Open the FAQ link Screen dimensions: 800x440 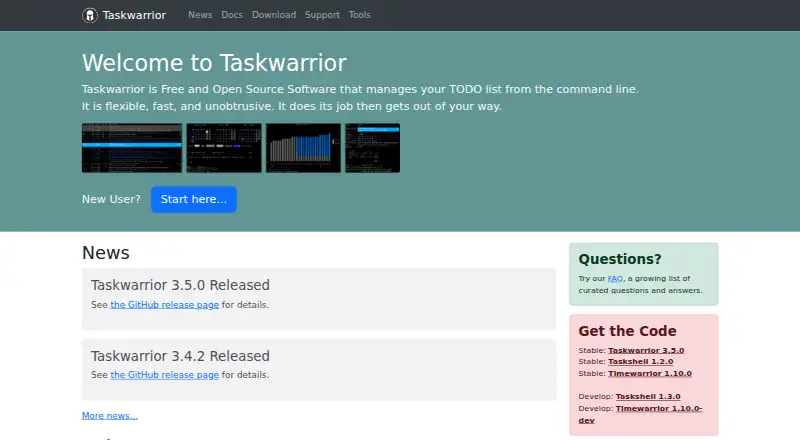coord(615,279)
